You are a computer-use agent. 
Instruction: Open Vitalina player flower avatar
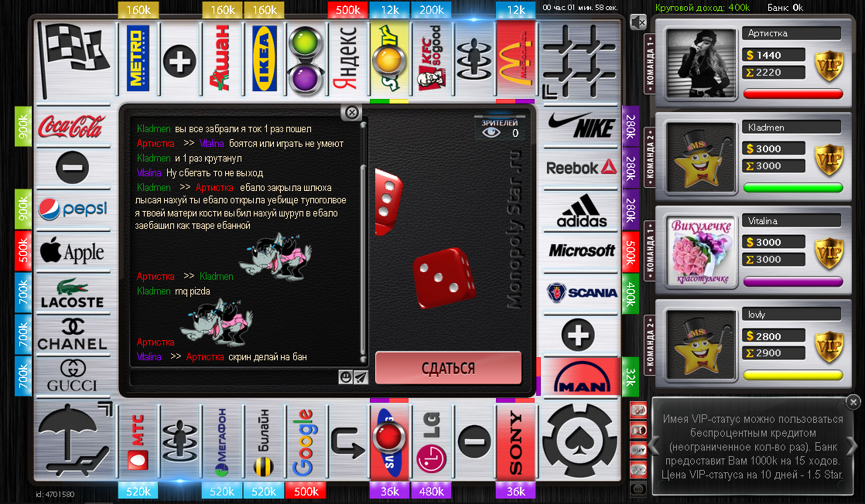[701, 251]
